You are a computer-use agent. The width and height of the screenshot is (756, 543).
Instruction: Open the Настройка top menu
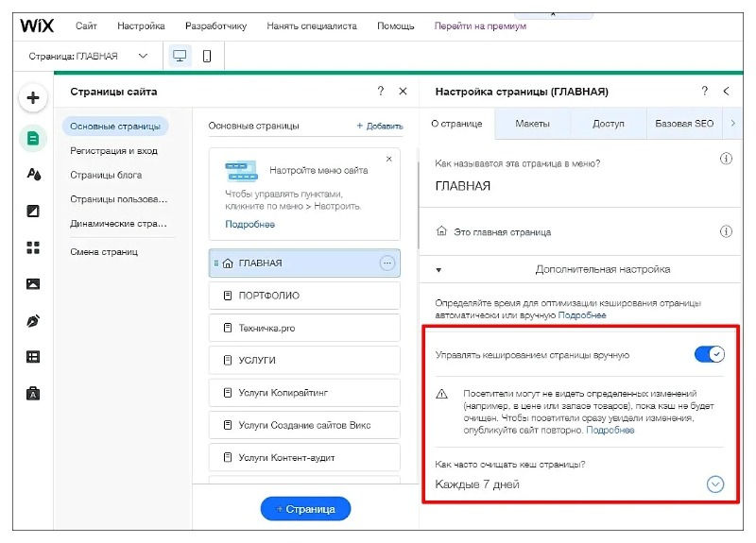pyautogui.click(x=141, y=25)
